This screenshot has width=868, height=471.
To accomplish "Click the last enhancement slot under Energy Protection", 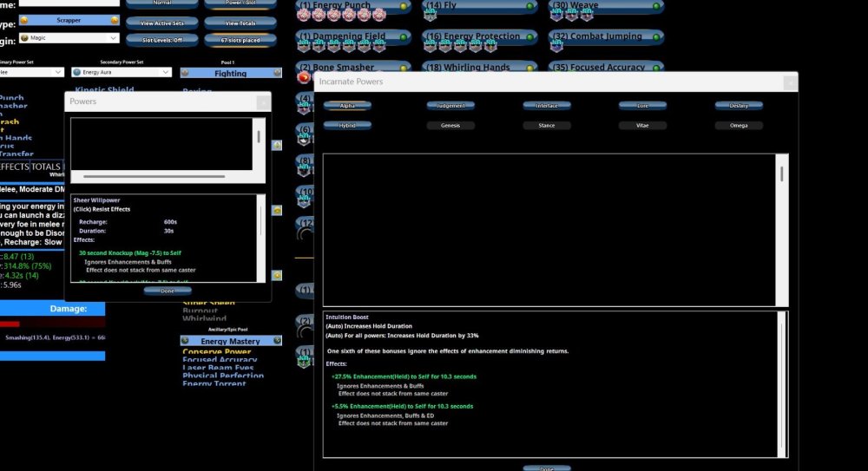I will (489, 46).
